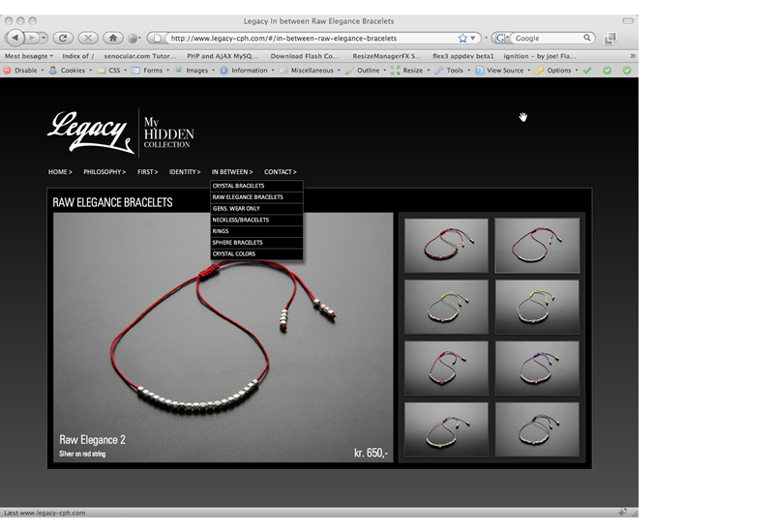Bookmark page with the star icon

462,38
